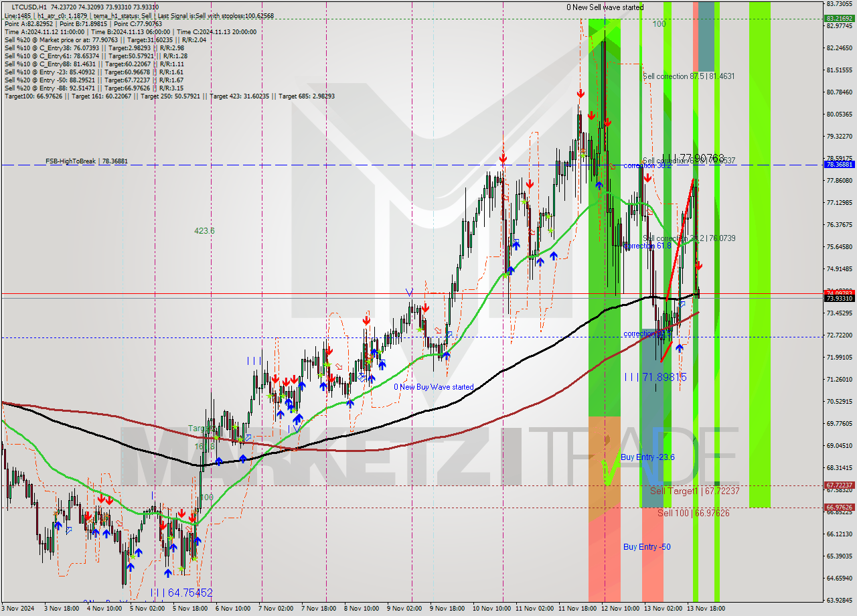Click the red 67.72237 price tag
The width and height of the screenshot is (857, 616).
[839, 485]
